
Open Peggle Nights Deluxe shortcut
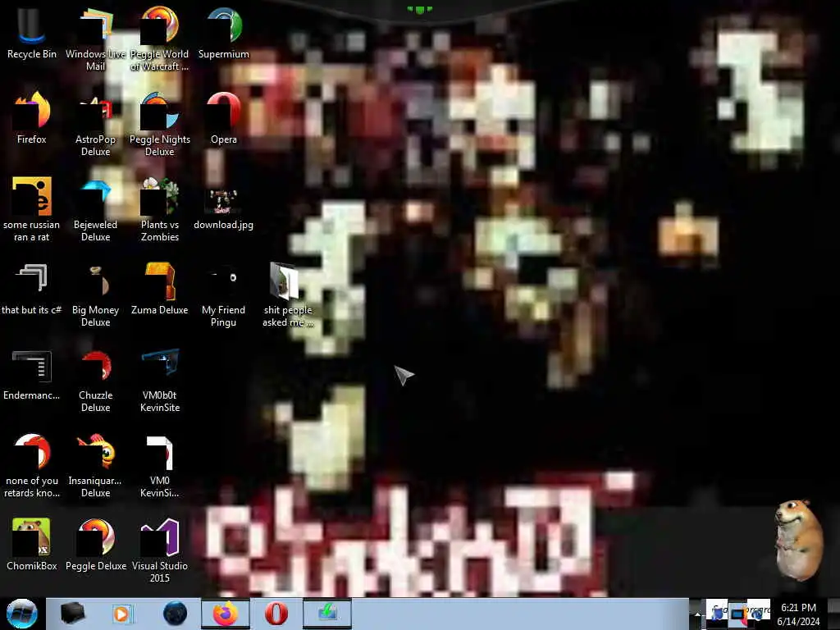[160, 125]
